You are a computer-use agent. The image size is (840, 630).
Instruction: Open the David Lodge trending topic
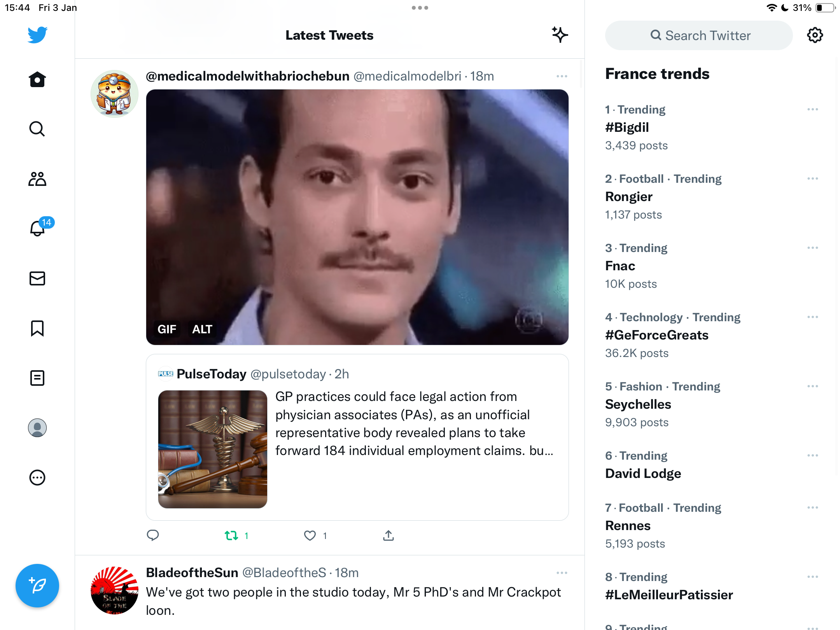(x=643, y=474)
